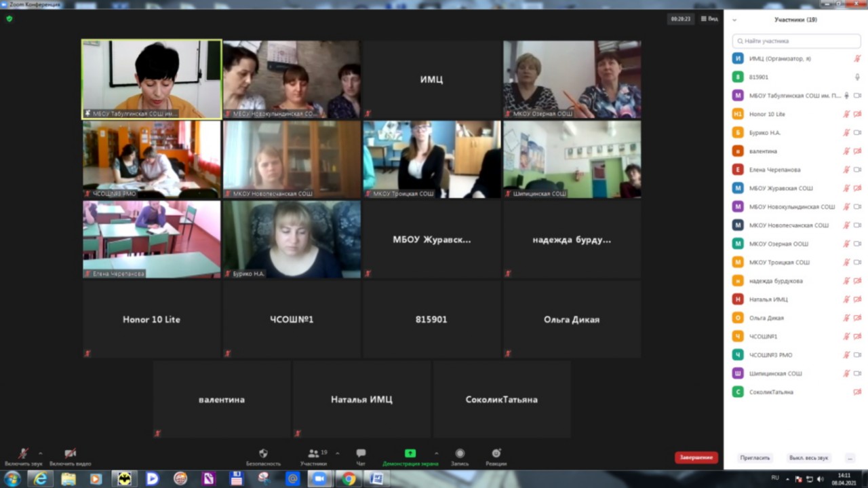Click the Бурико Н.А. video tile
Image resolution: width=868 pixels, height=488 pixels.
(292, 240)
